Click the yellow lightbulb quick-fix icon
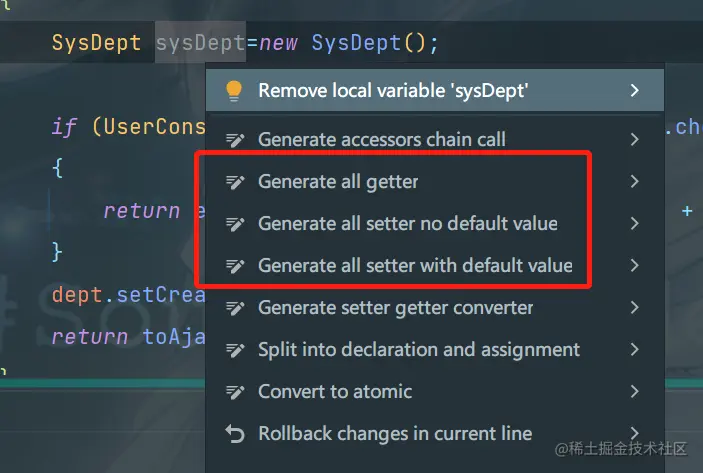This screenshot has height=473, width=703. tap(234, 91)
